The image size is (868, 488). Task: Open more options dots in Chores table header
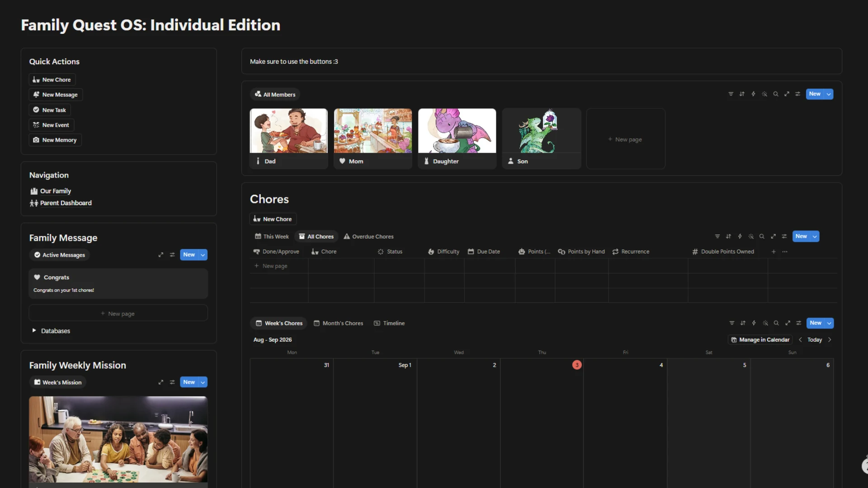(x=785, y=252)
